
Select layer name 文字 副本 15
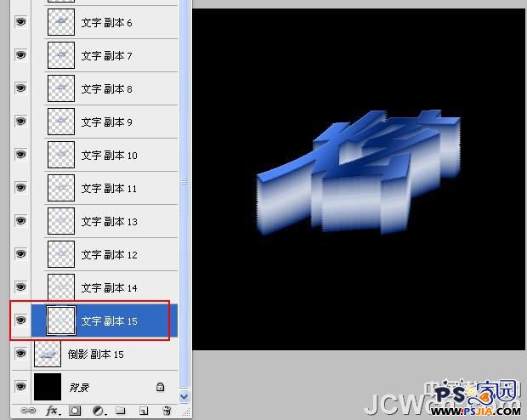[x=110, y=321]
